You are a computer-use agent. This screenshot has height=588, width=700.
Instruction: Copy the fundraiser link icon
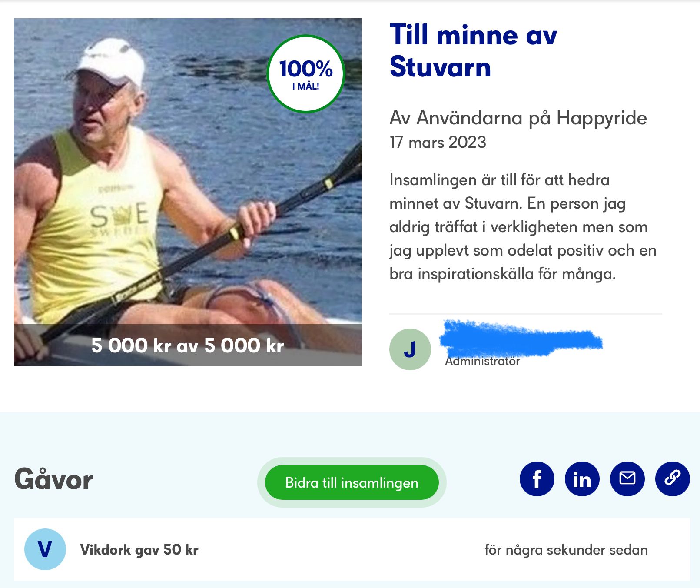coord(672,479)
